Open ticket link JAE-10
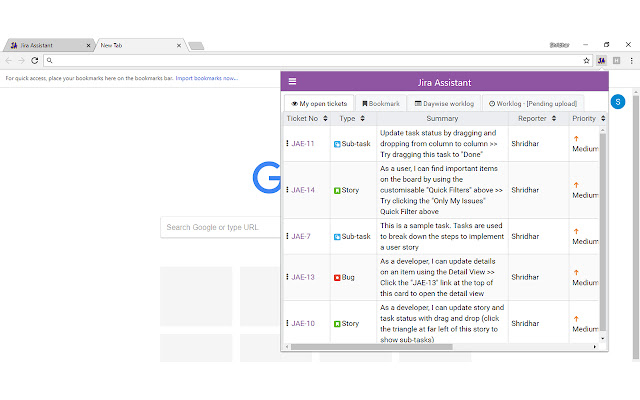 pos(303,323)
